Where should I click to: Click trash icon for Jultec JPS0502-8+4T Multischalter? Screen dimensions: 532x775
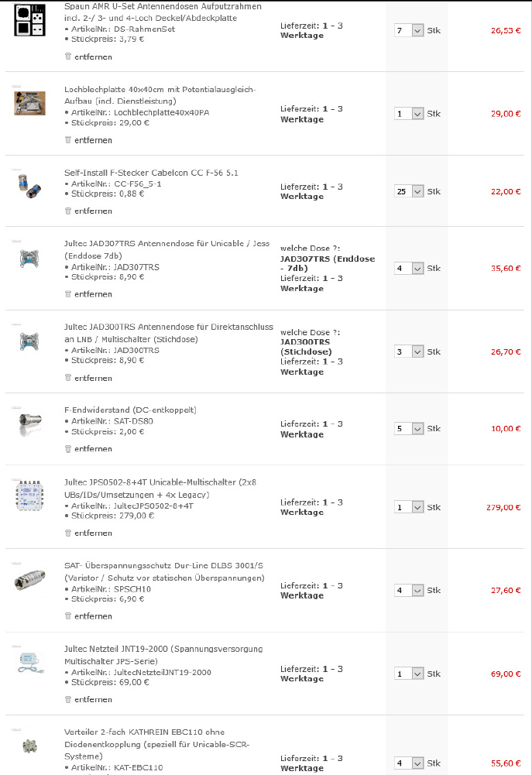[x=68, y=533]
